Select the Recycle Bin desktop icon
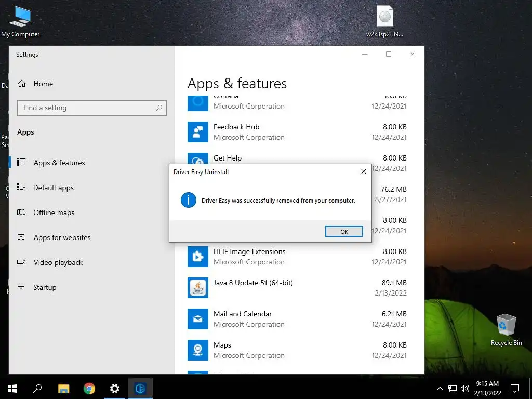 tap(506, 330)
